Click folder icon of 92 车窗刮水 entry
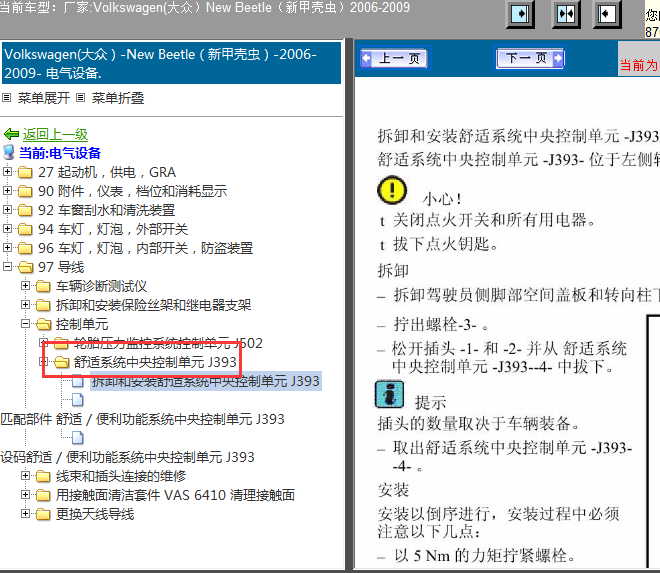The height and width of the screenshot is (573, 660). 25,210
